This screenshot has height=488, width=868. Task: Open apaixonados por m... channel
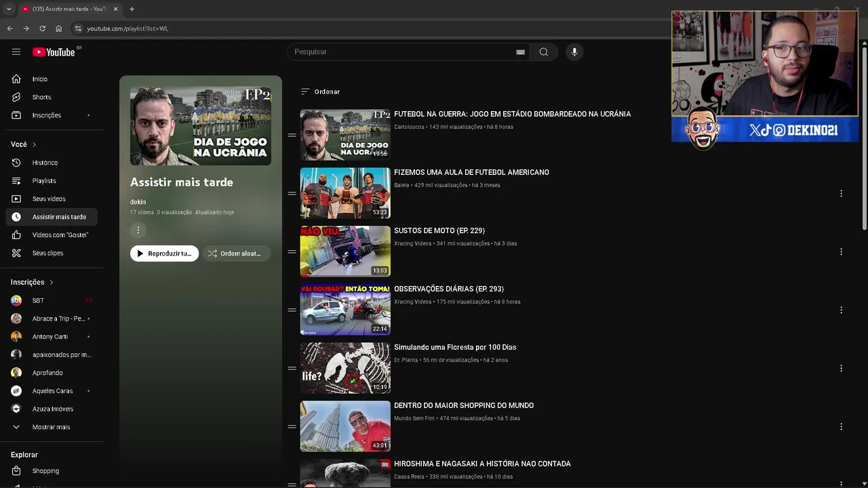pyautogui.click(x=53, y=354)
